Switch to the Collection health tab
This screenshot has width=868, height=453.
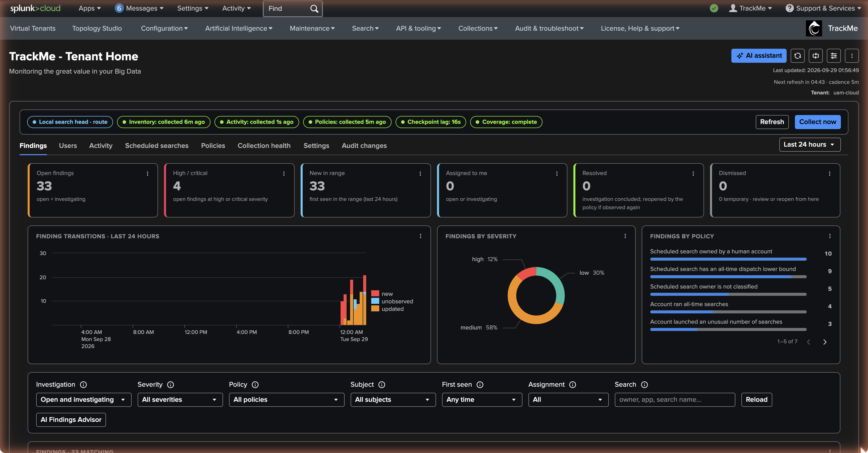264,145
